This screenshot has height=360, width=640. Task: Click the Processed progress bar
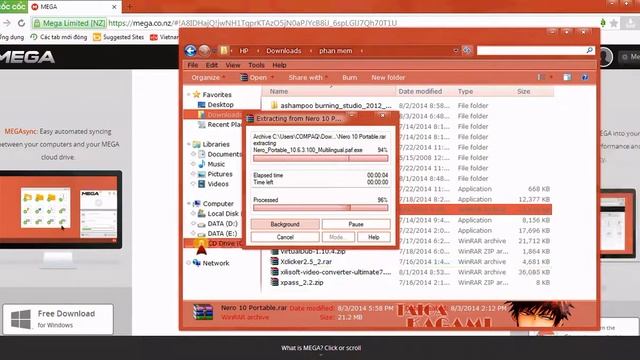[320, 208]
